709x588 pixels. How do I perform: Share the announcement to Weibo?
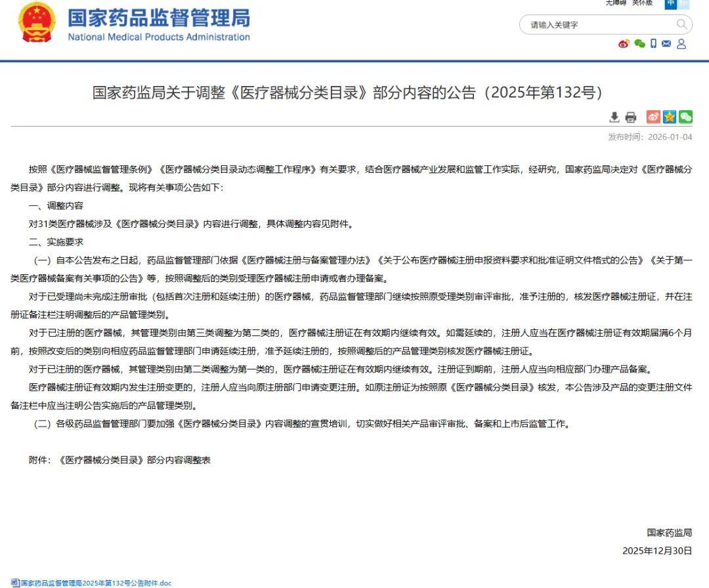tap(653, 117)
